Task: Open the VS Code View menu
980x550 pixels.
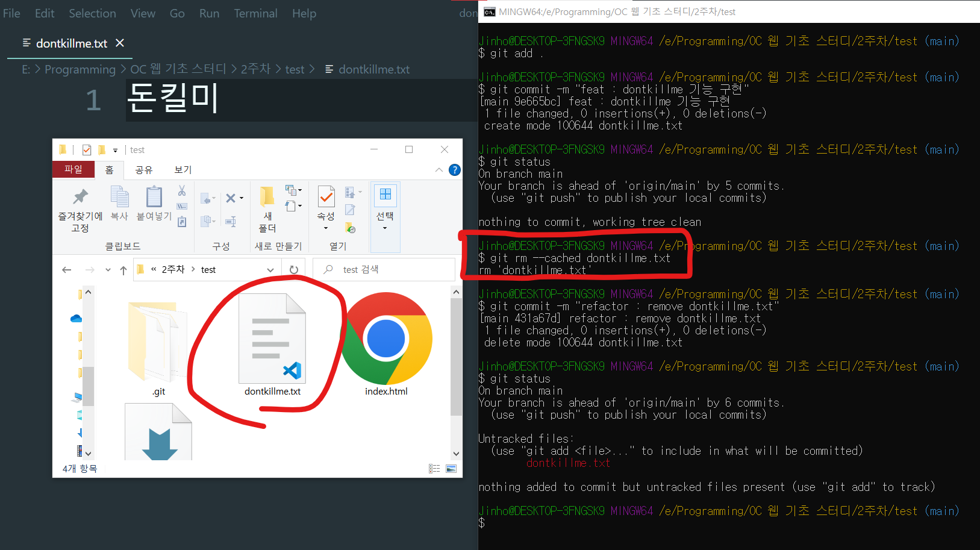Action: point(143,13)
